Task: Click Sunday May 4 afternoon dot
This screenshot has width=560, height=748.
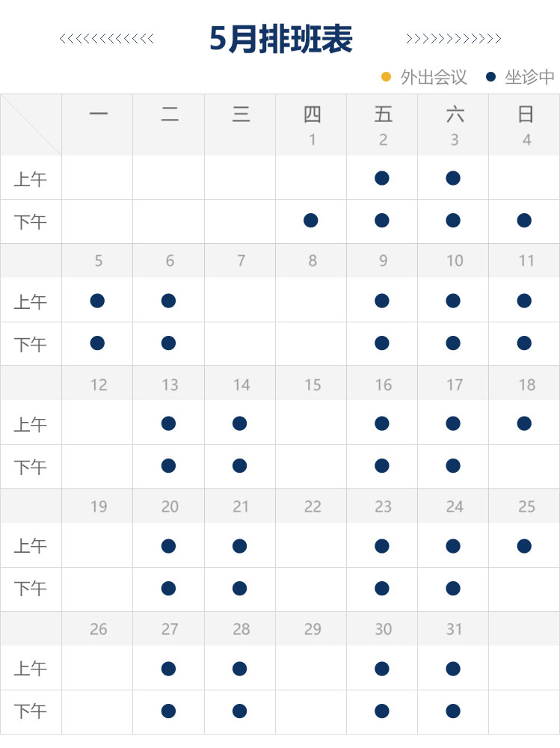Action: click(x=524, y=220)
